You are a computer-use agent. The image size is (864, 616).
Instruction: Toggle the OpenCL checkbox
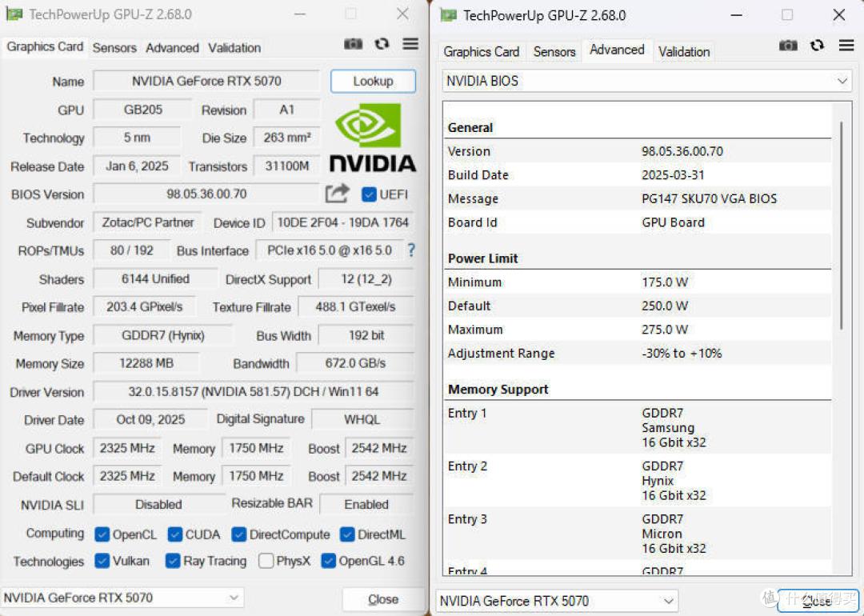coord(102,534)
